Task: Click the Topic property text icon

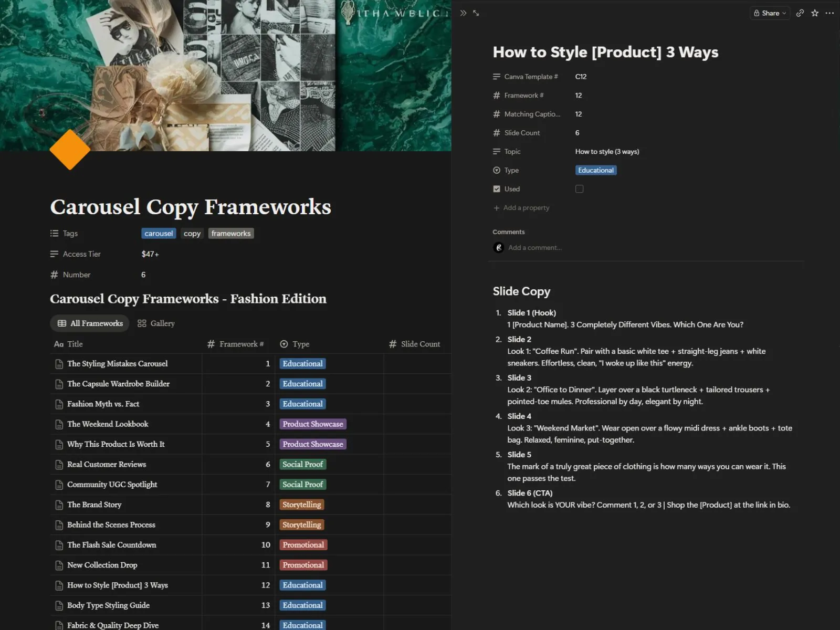Action: click(497, 152)
